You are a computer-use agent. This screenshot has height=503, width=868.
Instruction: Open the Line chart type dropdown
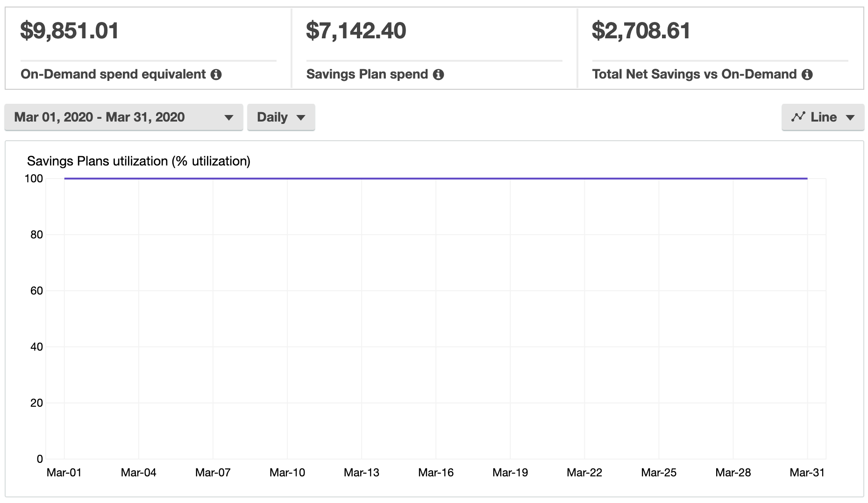823,117
